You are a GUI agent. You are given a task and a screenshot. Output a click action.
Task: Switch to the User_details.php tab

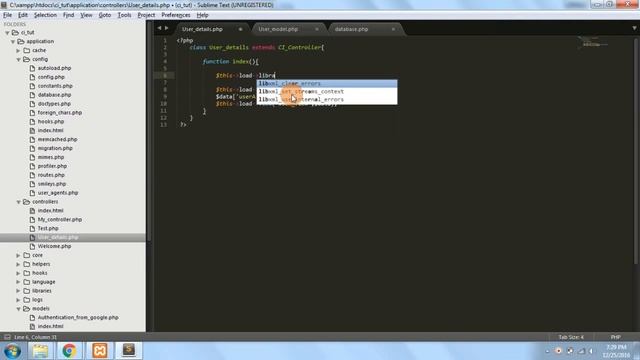[202, 29]
